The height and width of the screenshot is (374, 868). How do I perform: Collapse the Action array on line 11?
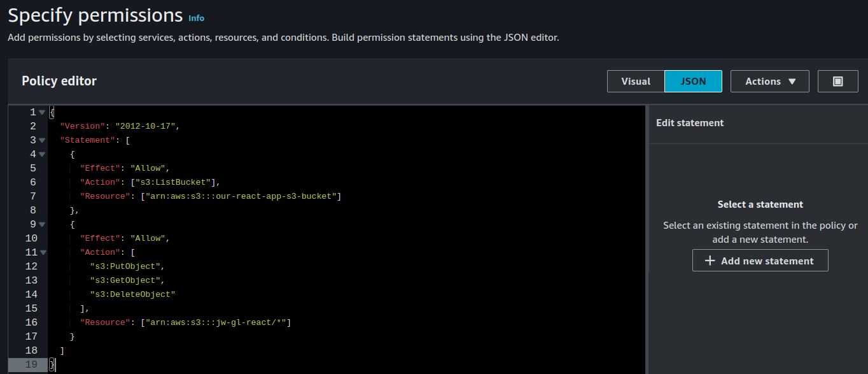42,252
